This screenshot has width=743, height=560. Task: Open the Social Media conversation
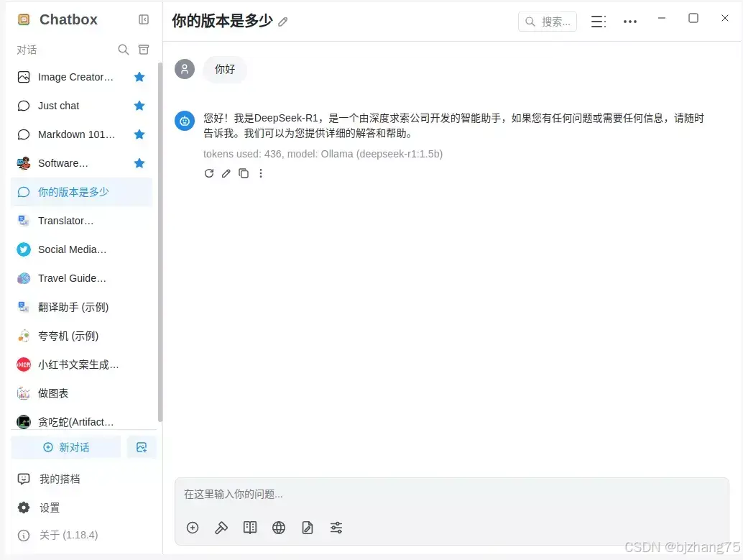pyautogui.click(x=81, y=249)
